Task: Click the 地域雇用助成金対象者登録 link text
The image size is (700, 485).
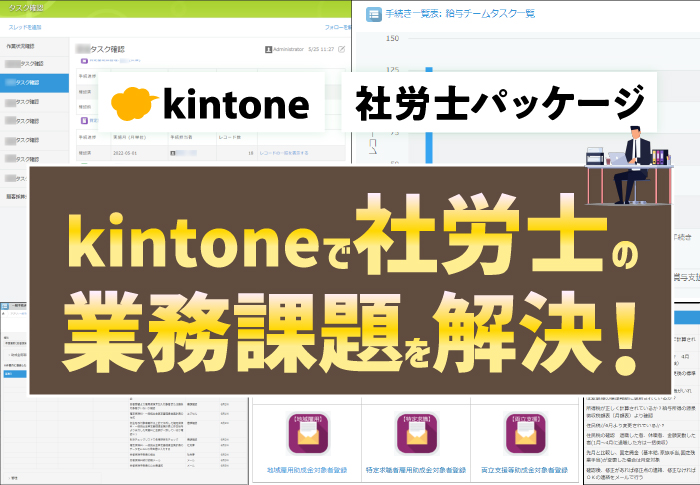Action: tap(307, 470)
